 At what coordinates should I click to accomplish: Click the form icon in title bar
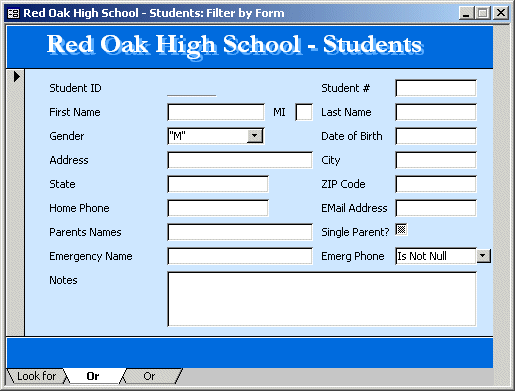tap(13, 13)
